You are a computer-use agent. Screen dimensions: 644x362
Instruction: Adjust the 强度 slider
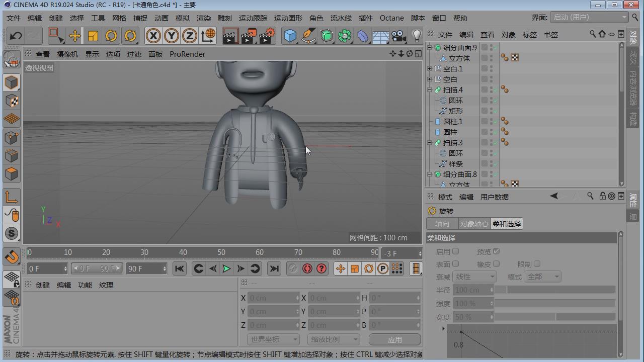coord(555,303)
